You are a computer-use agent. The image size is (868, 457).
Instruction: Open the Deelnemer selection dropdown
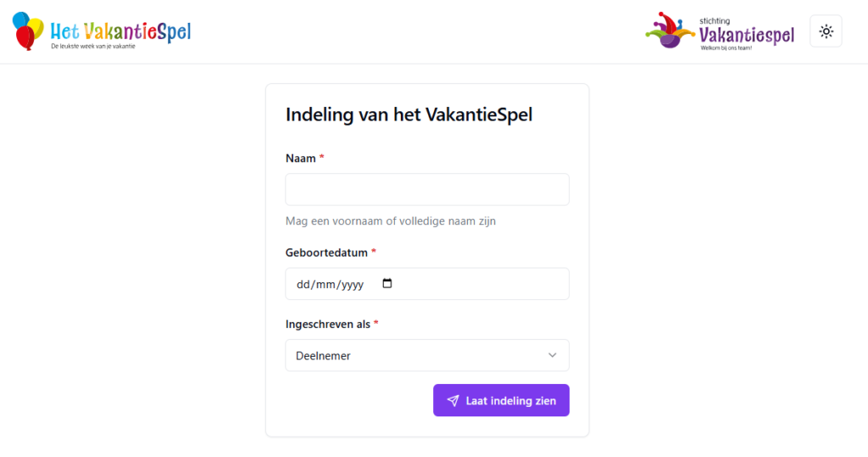[x=427, y=355]
